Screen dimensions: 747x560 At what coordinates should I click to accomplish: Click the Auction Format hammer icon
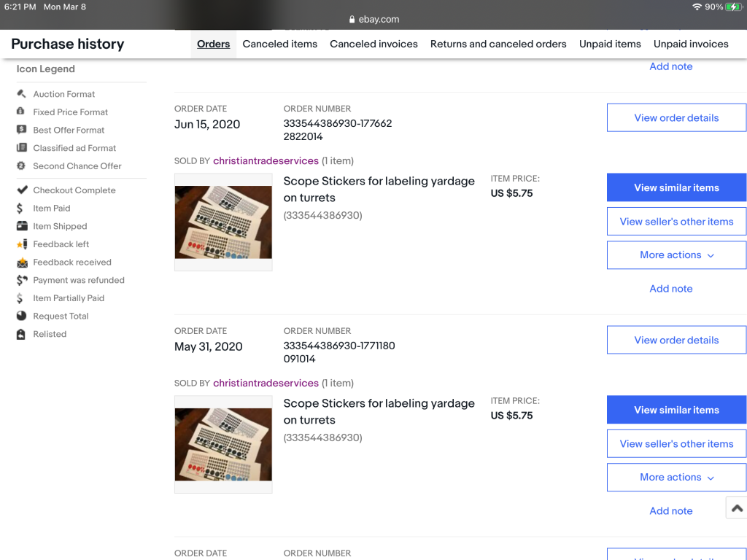pos(21,94)
